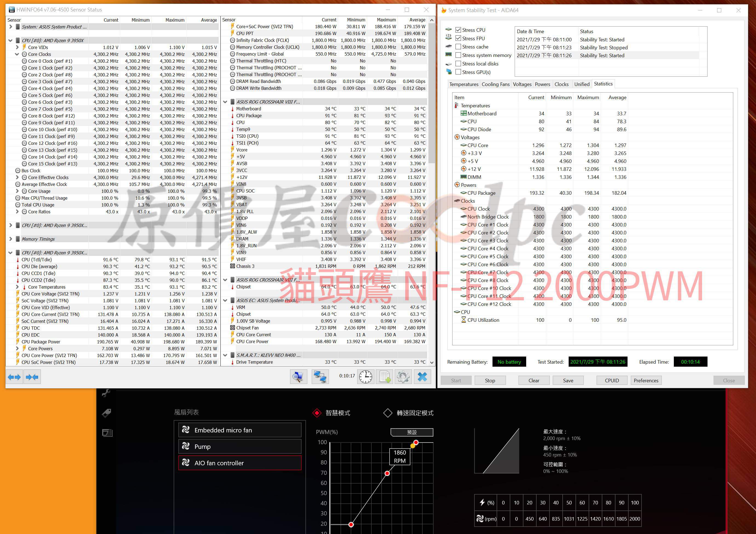Open AIDA64 Preferences
The image size is (756, 534).
point(646,381)
